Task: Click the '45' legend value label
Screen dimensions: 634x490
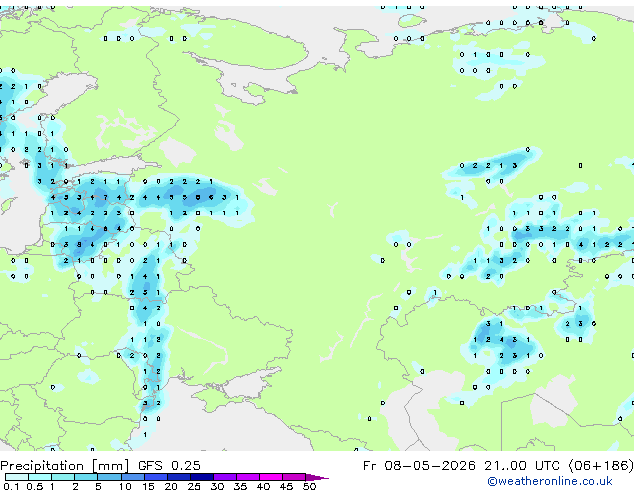Action: (286, 486)
